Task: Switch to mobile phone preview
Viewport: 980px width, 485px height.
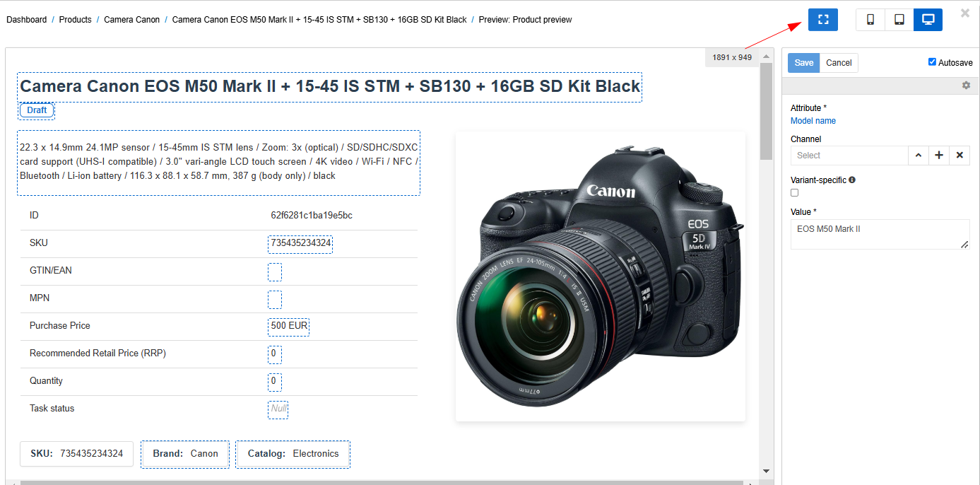Action: (870, 20)
